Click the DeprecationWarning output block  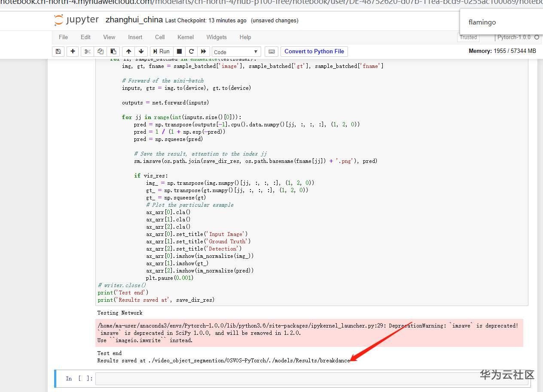click(x=309, y=333)
